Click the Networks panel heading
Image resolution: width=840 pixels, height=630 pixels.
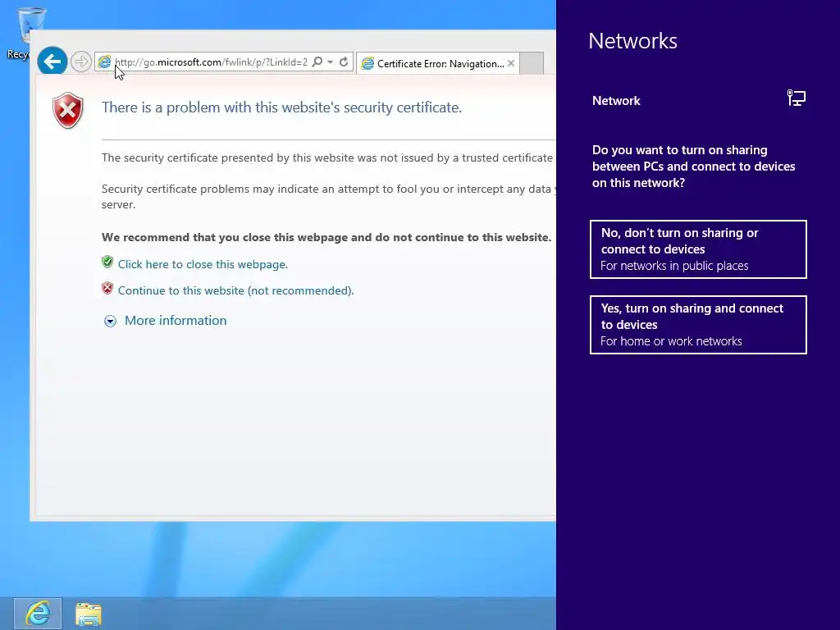632,41
